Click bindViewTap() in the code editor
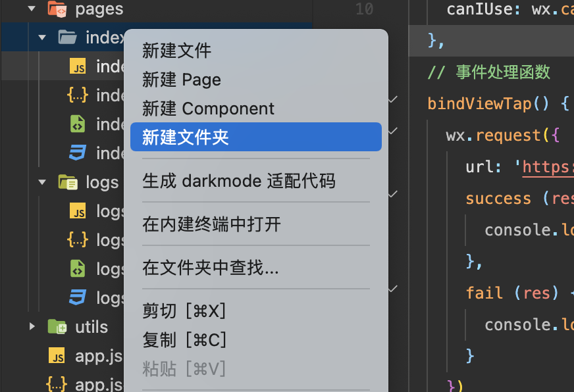 (x=488, y=104)
